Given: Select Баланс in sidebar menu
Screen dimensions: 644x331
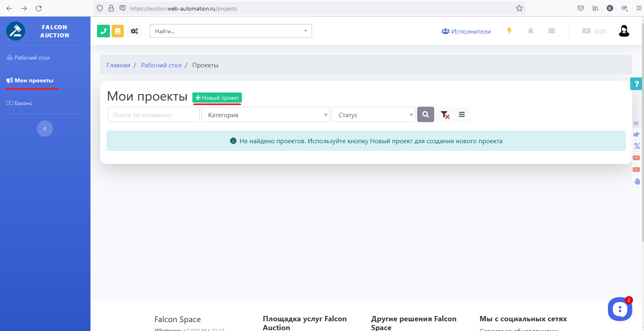Looking at the screenshot, I should (x=23, y=103).
